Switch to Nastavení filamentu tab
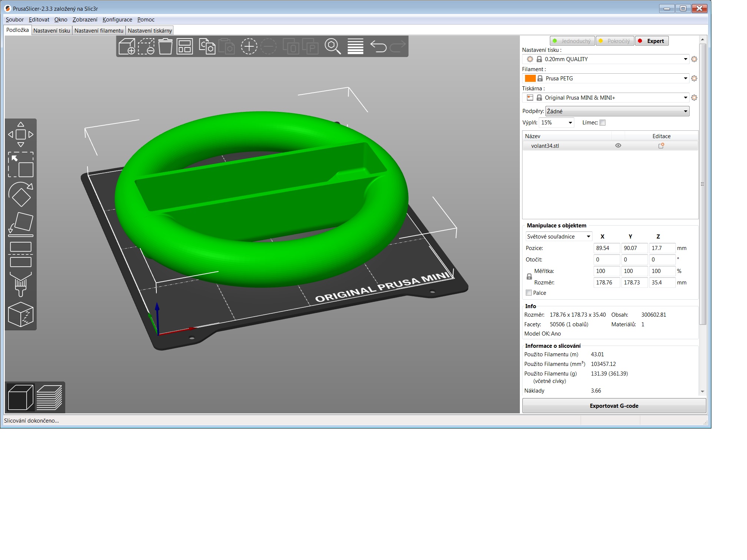 (x=99, y=31)
